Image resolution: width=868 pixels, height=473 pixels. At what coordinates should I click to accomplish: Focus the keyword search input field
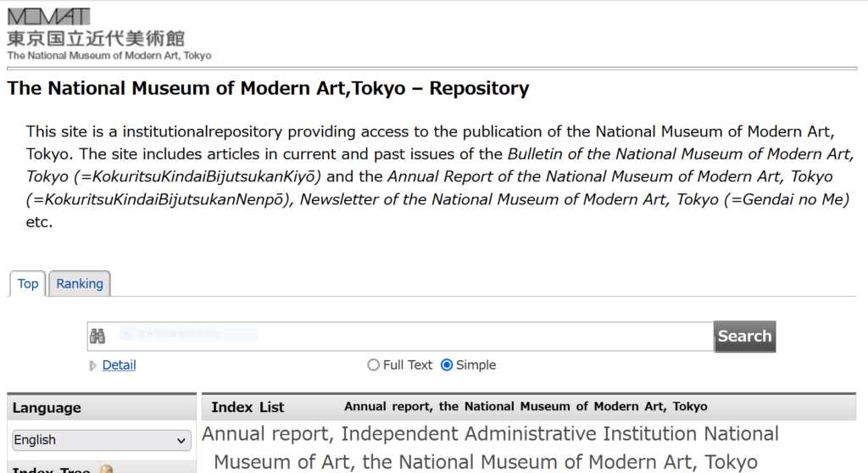[400, 337]
